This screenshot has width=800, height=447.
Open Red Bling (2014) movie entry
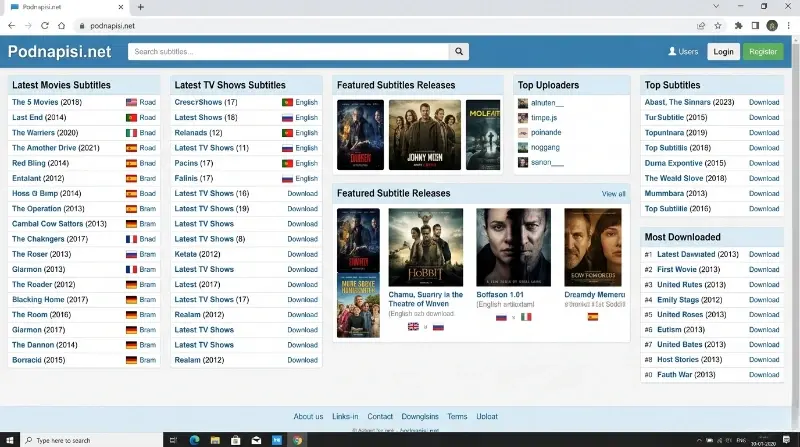(40, 163)
